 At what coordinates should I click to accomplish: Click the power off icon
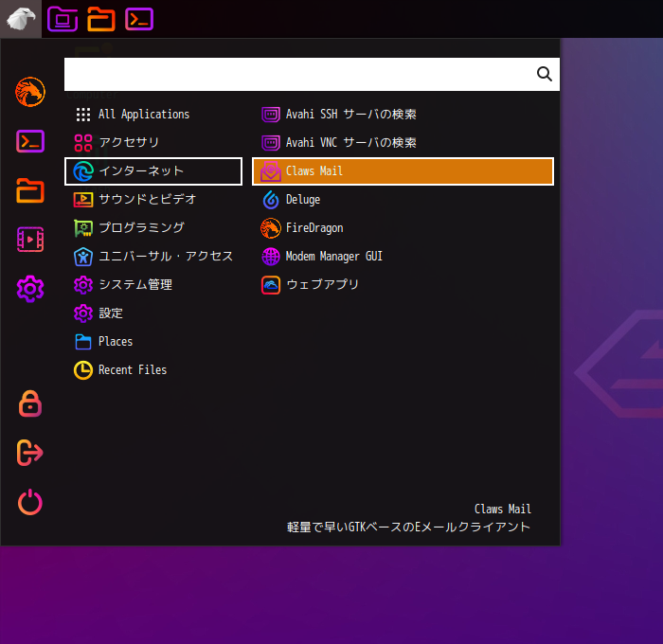pos(30,502)
